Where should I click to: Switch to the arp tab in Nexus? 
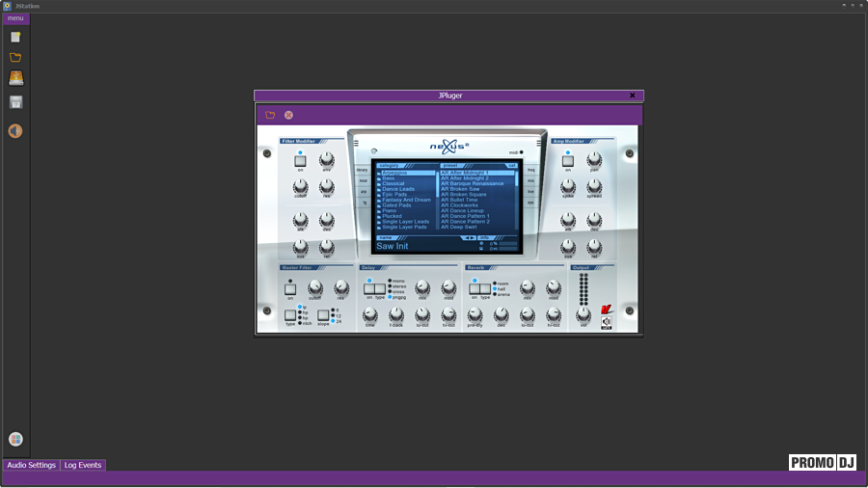coord(364,192)
